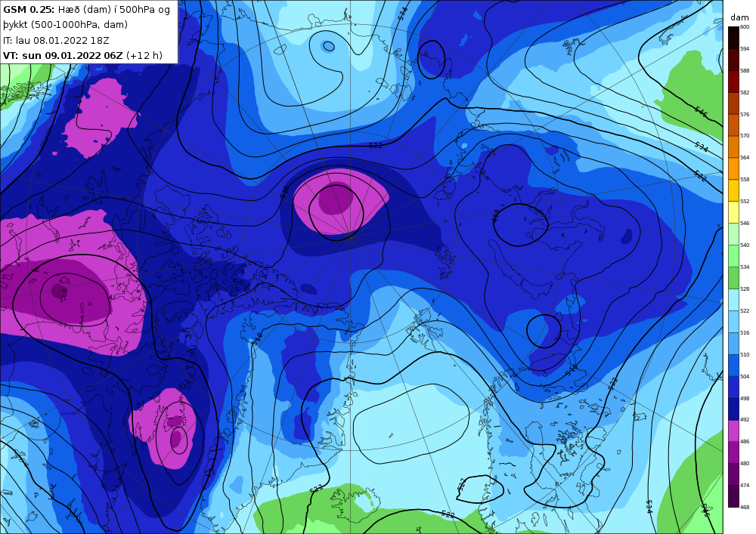Pick the dark red legend swatch between 588 and 582

[x=733, y=82]
